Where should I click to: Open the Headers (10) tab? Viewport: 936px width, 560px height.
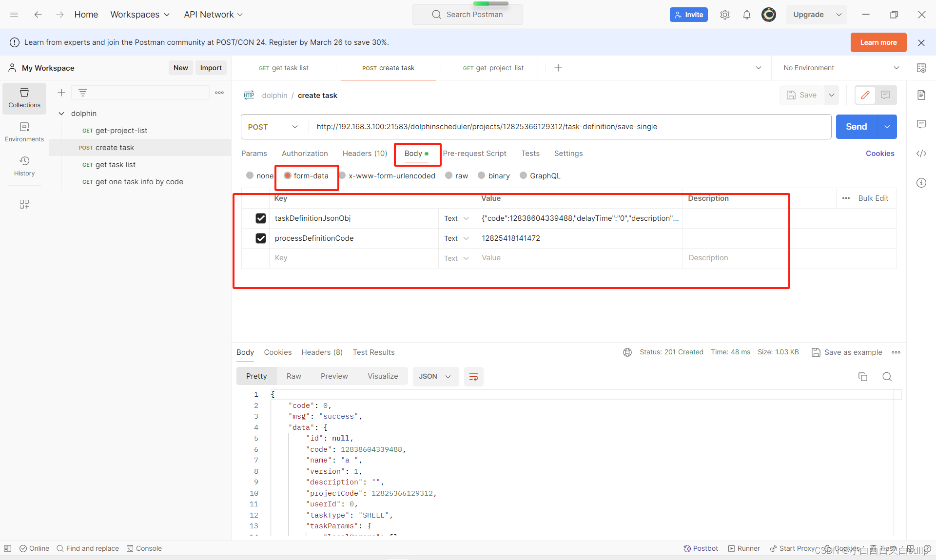tap(365, 154)
